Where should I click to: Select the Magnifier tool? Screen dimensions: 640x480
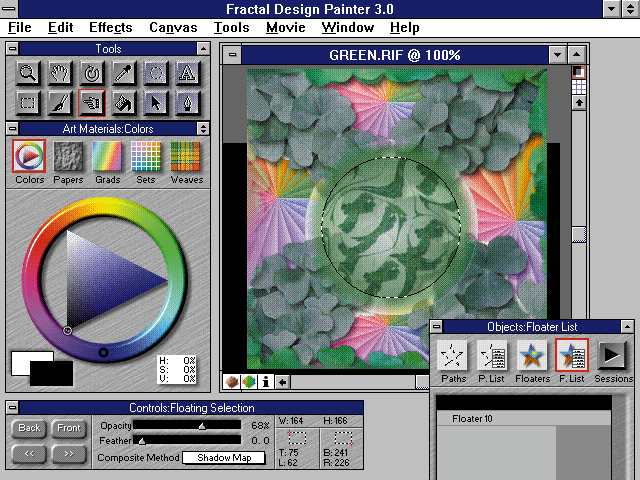pos(28,72)
